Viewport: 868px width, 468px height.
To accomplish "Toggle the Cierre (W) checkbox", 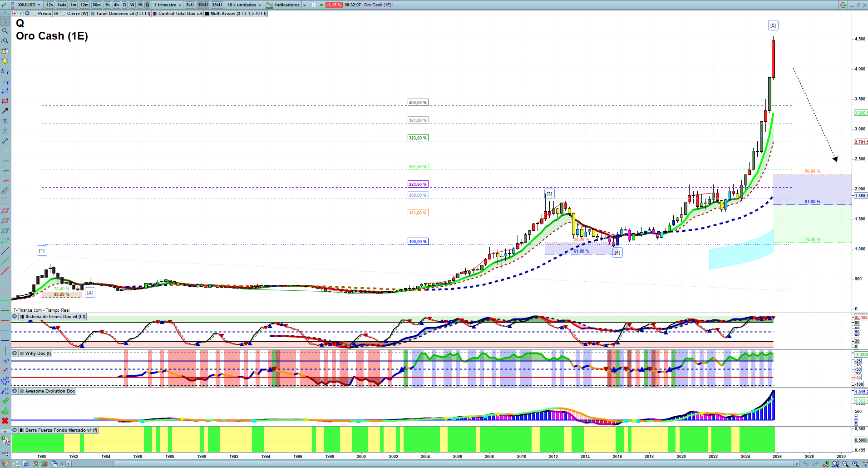I will tap(64, 14).
